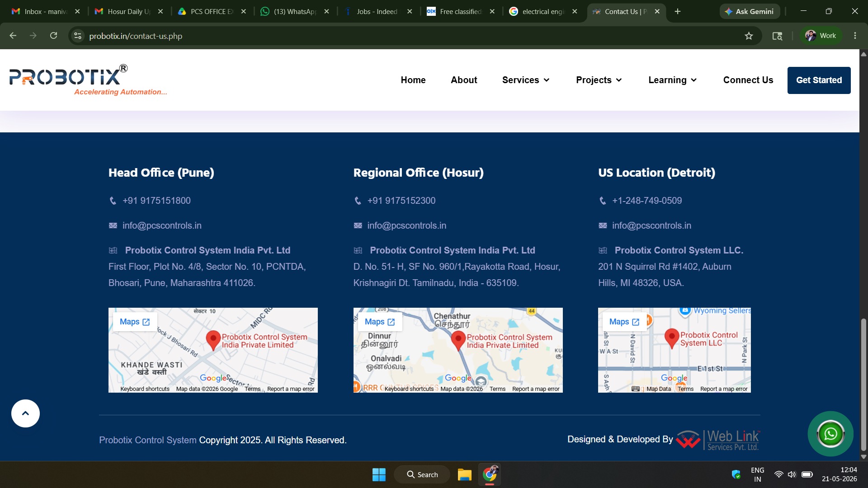Bookmark this page with the star icon
Viewport: 868px width, 488px height.
[x=749, y=36]
